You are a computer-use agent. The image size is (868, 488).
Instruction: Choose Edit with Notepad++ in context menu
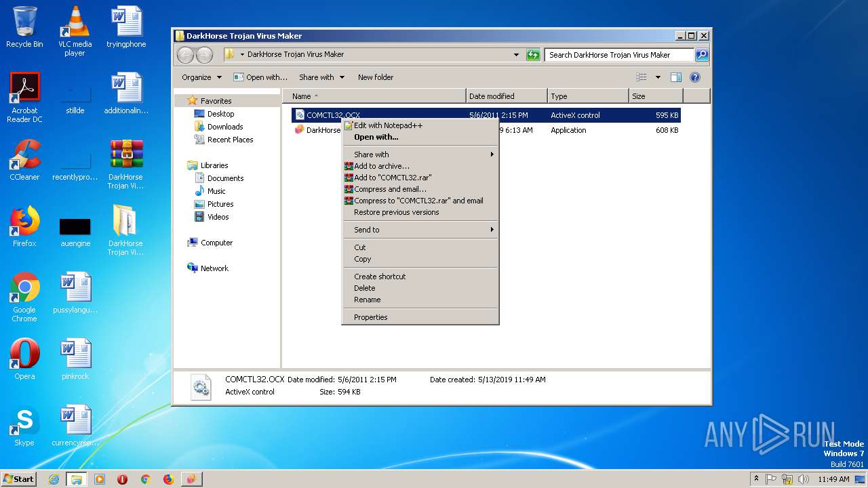pos(420,125)
